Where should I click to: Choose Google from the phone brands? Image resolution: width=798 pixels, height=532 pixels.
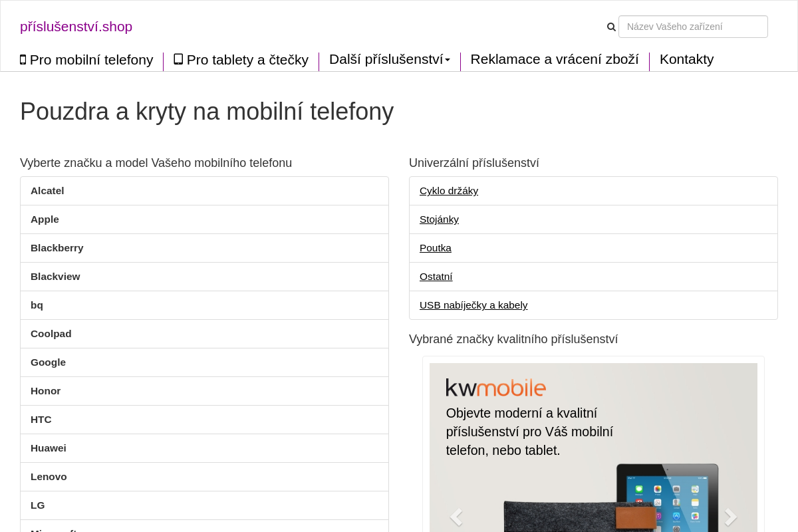point(48,362)
